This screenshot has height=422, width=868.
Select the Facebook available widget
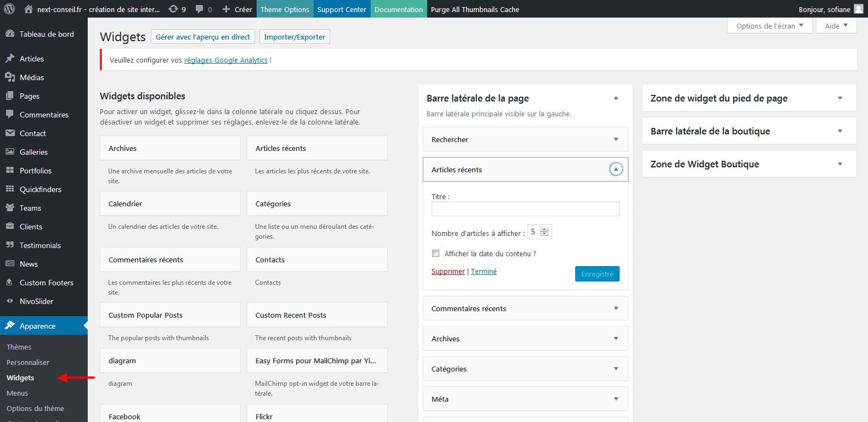[170, 414]
